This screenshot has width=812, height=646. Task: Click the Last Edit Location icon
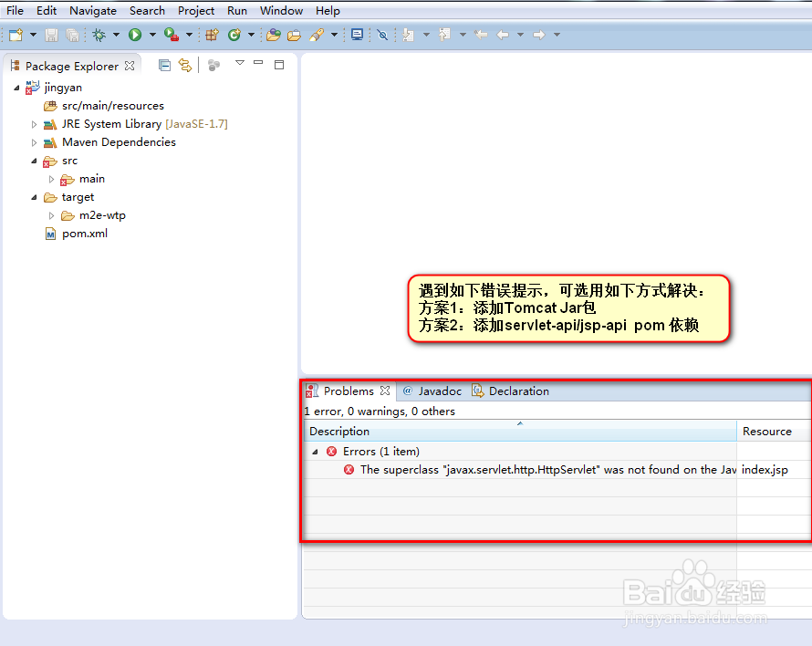(481, 35)
